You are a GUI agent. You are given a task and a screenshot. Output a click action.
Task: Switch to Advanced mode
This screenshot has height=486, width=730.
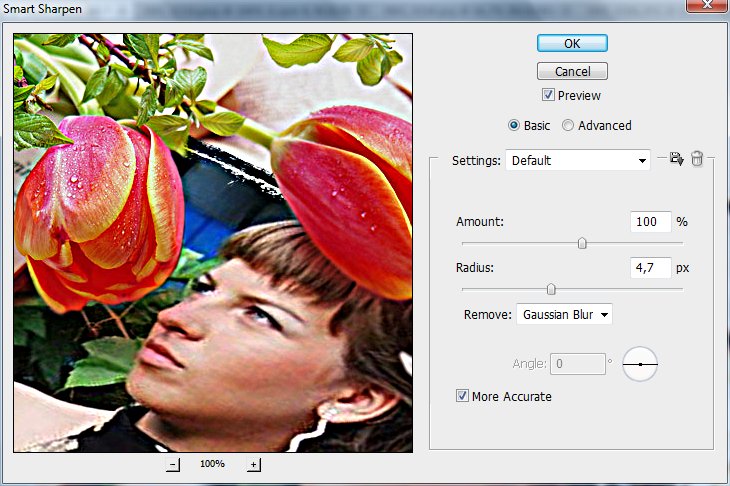(x=568, y=125)
